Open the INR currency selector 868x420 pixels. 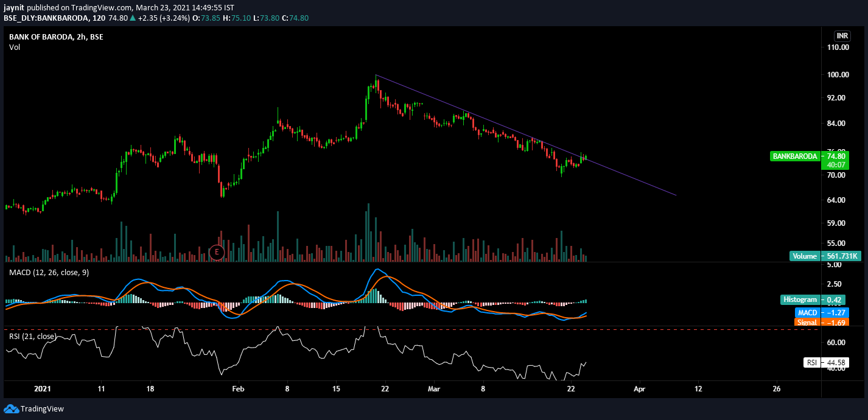(842, 36)
